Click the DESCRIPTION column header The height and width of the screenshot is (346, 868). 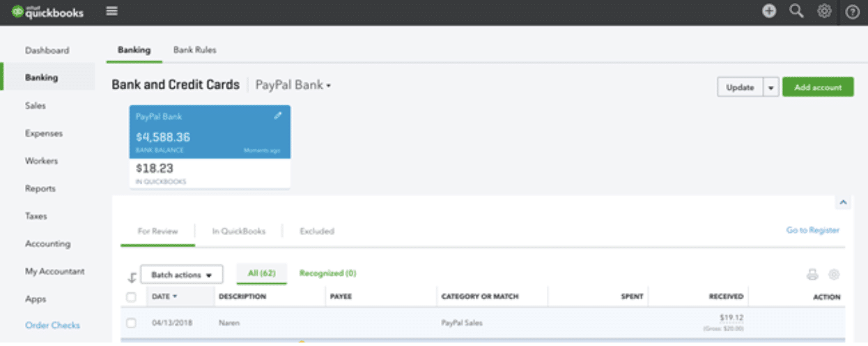pyautogui.click(x=242, y=296)
